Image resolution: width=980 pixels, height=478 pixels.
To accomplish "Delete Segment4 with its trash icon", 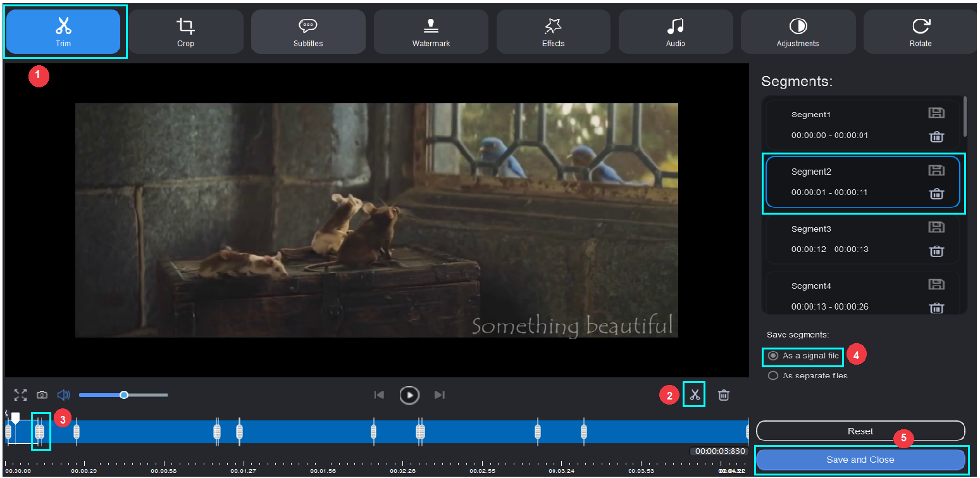I will pyautogui.click(x=936, y=308).
